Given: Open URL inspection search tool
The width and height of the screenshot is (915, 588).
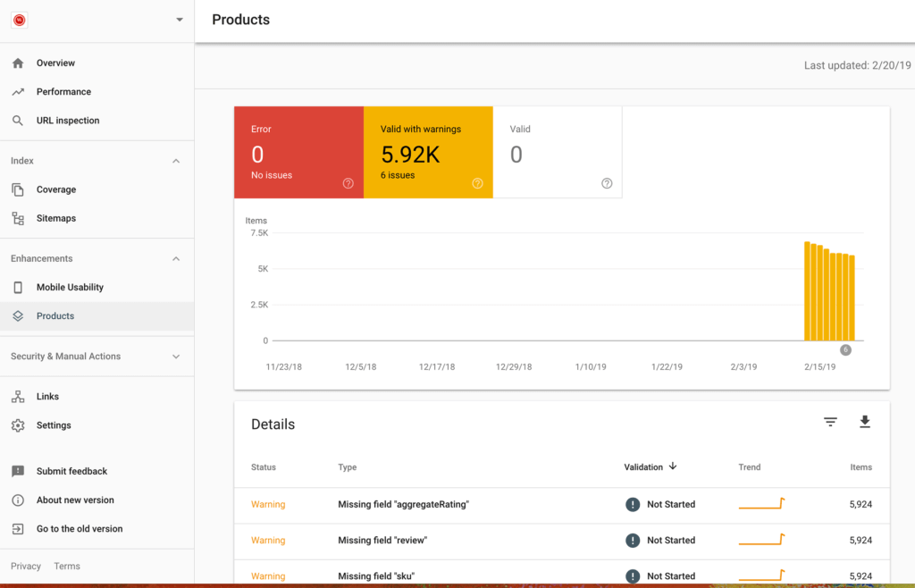Looking at the screenshot, I should tap(67, 121).
